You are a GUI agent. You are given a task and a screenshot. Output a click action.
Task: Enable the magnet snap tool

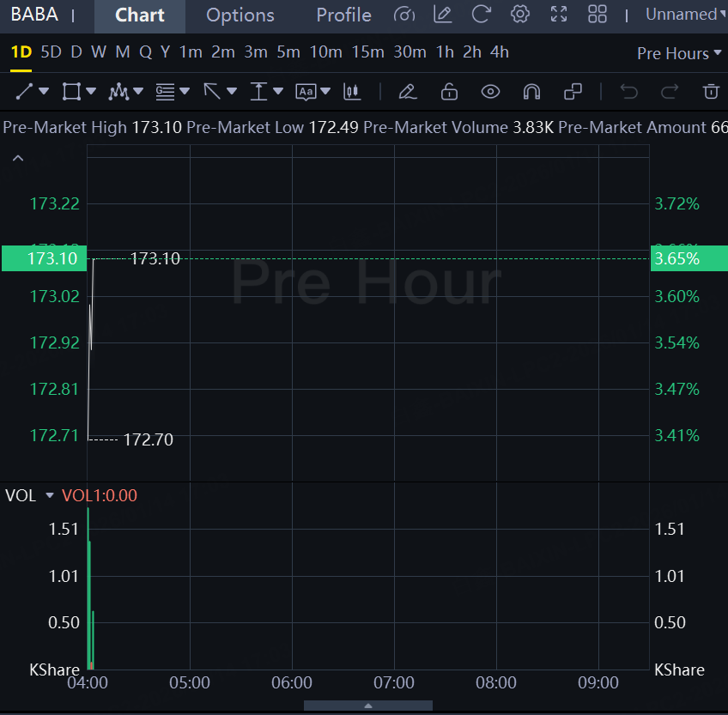tap(531, 92)
